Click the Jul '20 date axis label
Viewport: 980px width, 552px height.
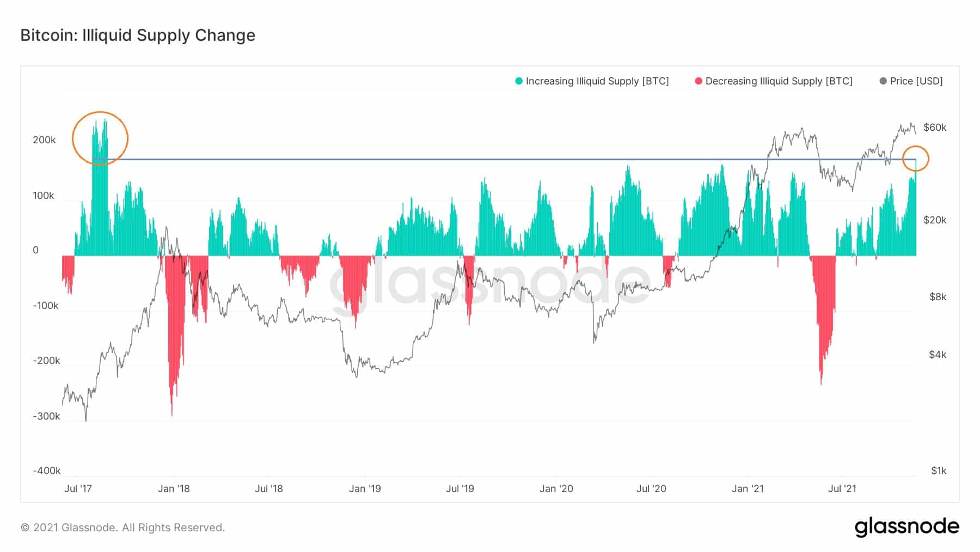651,489
